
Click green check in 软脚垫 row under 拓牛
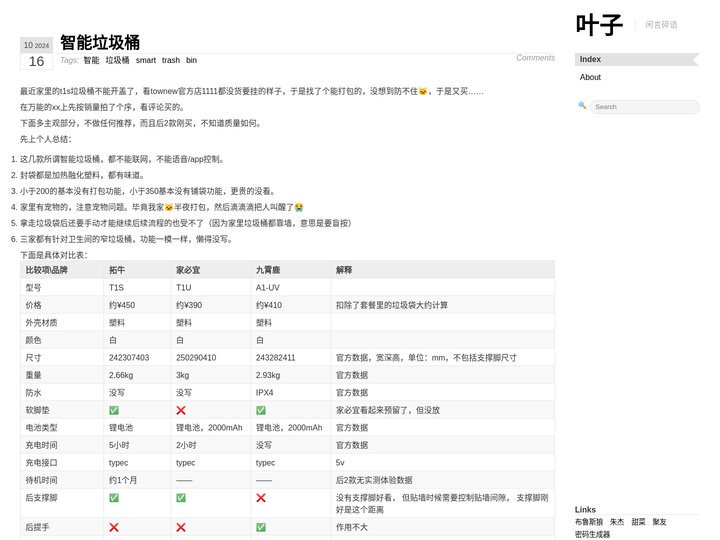[x=114, y=410]
